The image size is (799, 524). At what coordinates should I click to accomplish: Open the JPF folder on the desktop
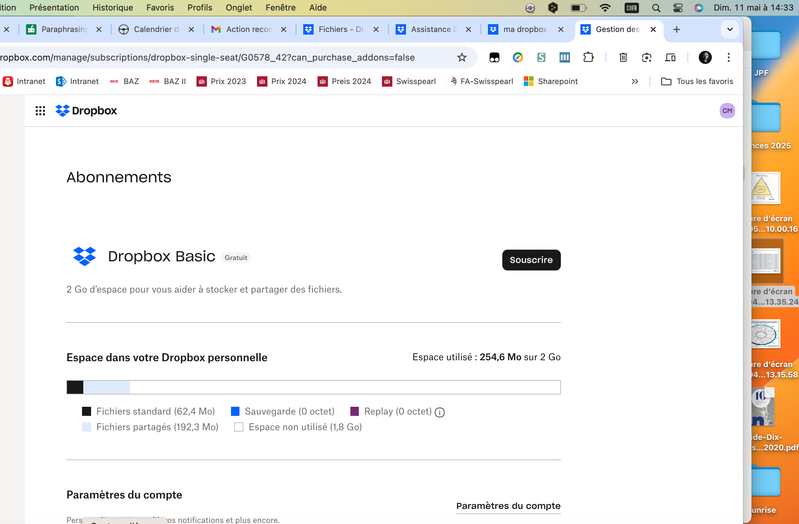point(764,54)
